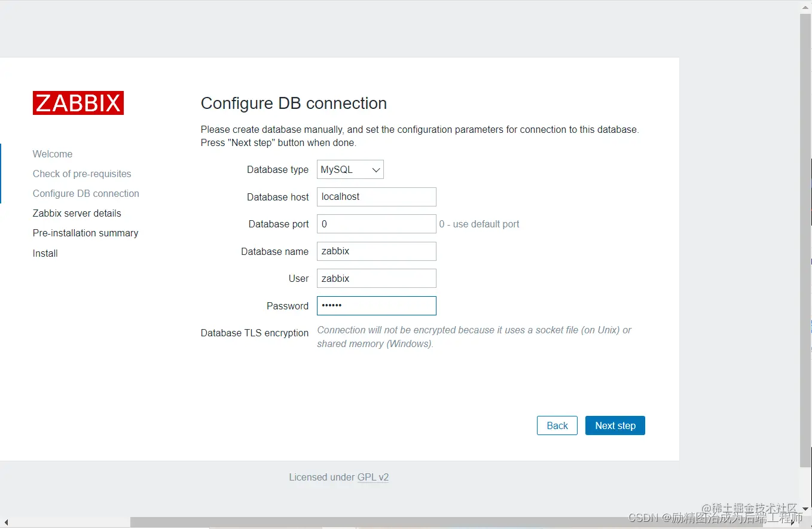
Task: Click the ZABBIX logo
Action: [78, 103]
